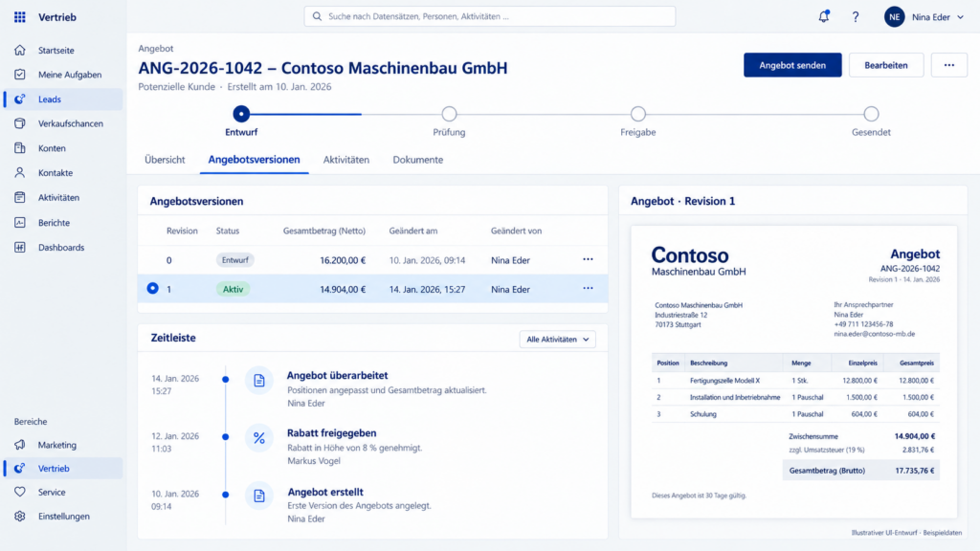980x551 pixels.
Task: Click the Meine Aufgaben checklist icon
Action: [x=20, y=75]
